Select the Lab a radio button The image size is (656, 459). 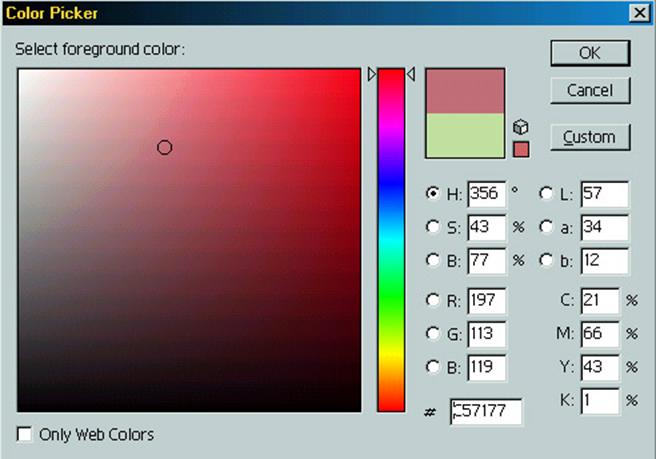pyautogui.click(x=546, y=227)
